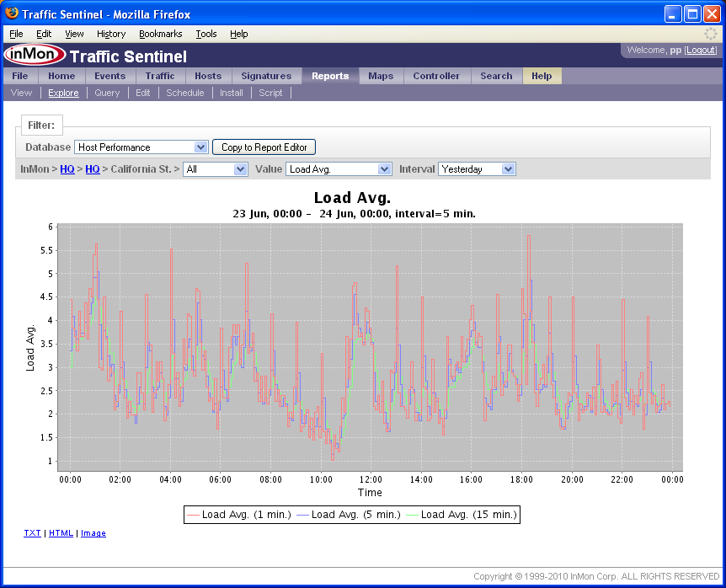This screenshot has width=726, height=588.
Task: Open the History menu
Action: [111, 34]
